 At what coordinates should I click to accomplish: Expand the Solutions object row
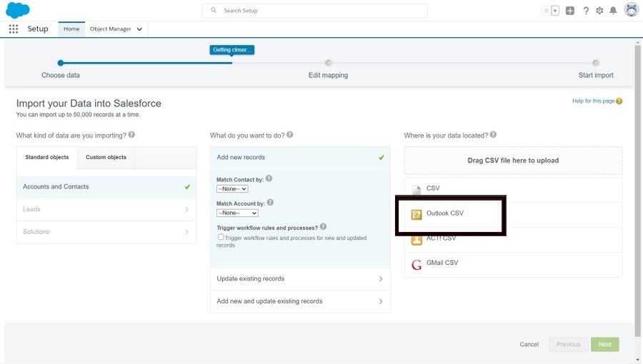pos(106,232)
